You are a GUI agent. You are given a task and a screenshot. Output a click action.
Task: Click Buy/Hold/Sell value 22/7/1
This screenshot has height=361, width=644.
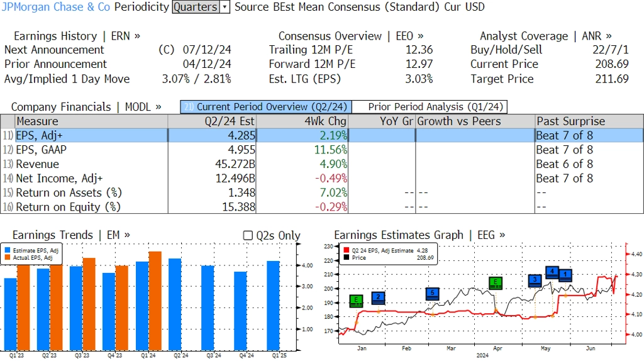tap(610, 50)
